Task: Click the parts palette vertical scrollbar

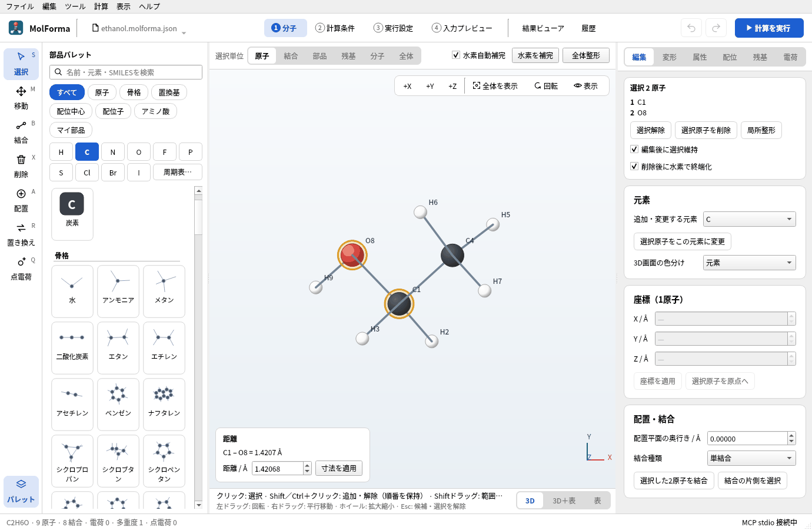Action: [198, 347]
